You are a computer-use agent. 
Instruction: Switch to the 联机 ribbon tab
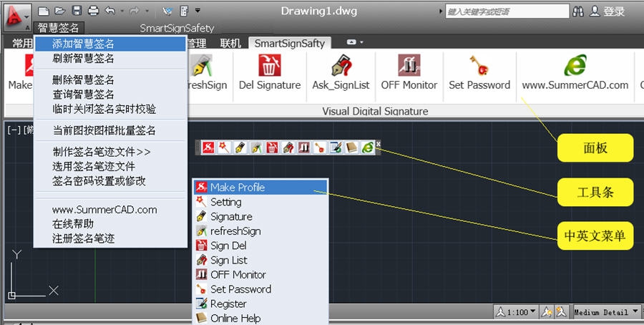(x=230, y=43)
